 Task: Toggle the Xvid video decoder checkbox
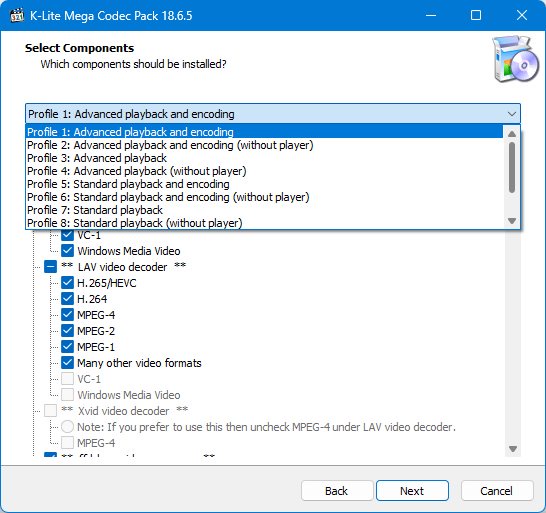click(x=50, y=411)
